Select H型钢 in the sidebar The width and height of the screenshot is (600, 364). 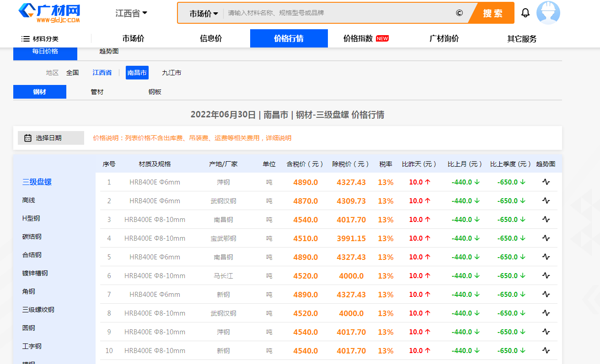[x=31, y=218]
